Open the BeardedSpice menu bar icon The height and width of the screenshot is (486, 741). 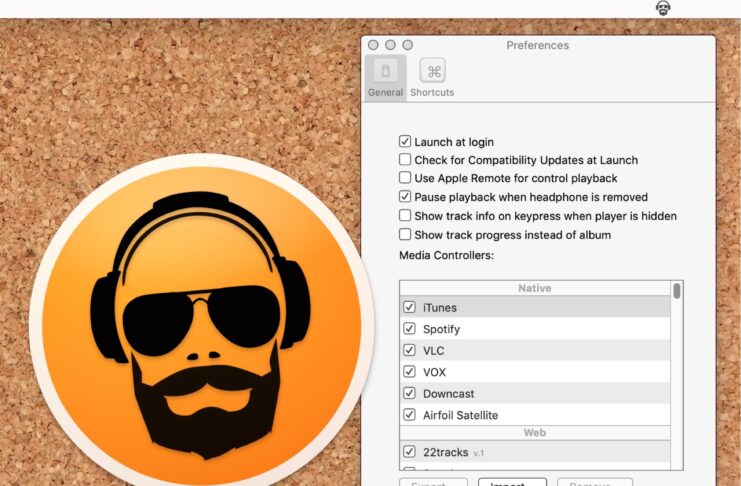point(663,8)
